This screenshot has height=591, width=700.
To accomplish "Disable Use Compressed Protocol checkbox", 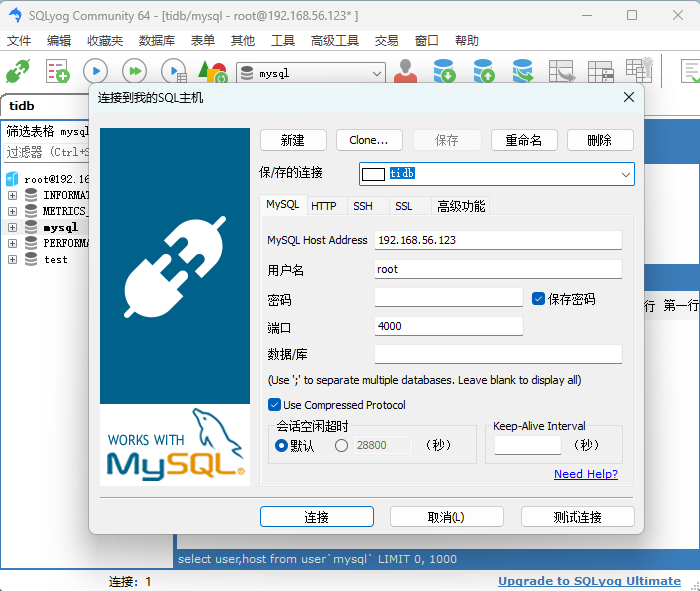I will 274,405.
